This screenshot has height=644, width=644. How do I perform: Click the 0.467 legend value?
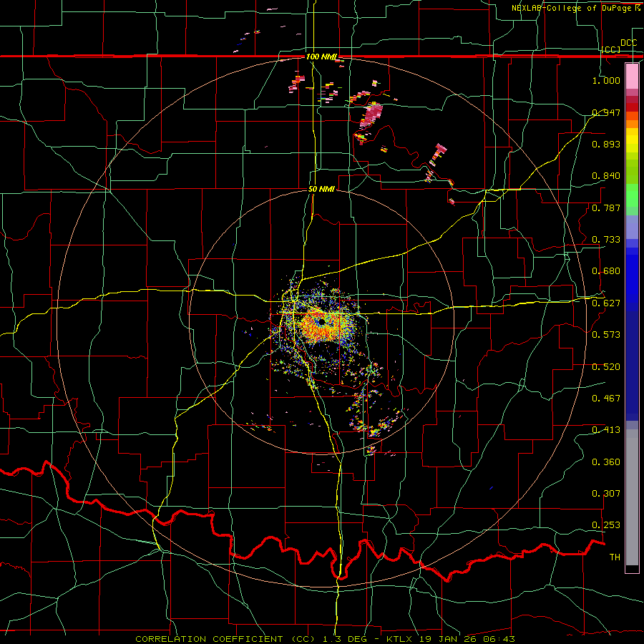coord(606,399)
